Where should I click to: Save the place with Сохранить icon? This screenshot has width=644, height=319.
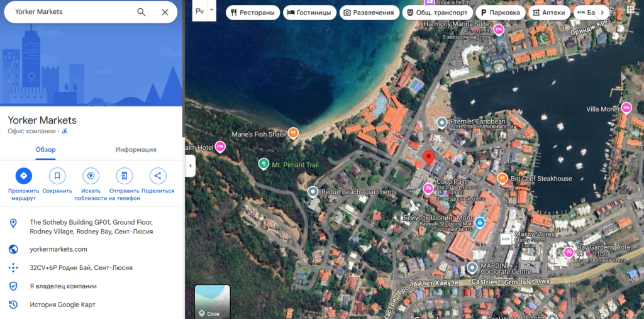click(57, 176)
